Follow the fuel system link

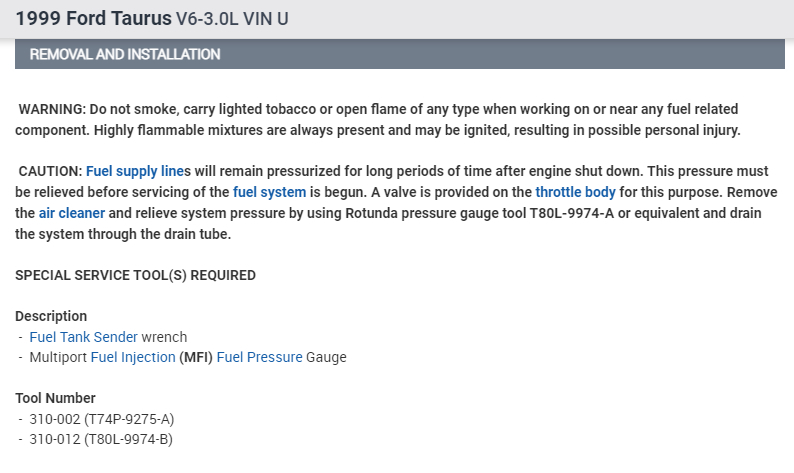tap(269, 192)
